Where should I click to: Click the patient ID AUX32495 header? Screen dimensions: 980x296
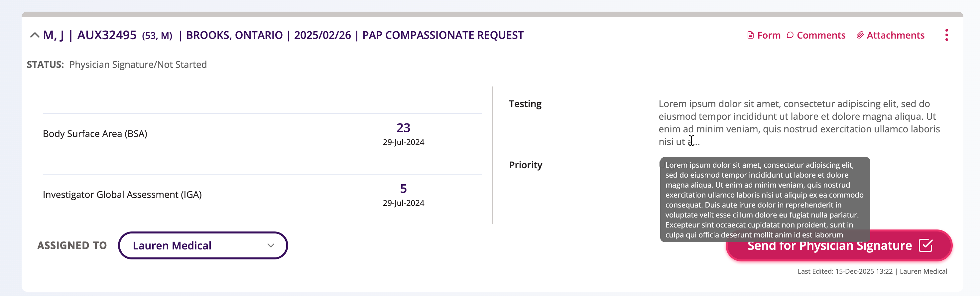(107, 35)
